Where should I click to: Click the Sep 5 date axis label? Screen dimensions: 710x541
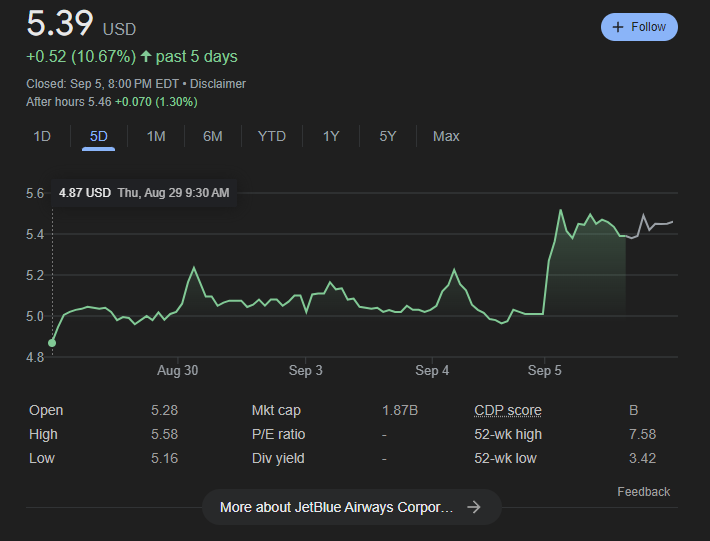[x=544, y=370]
